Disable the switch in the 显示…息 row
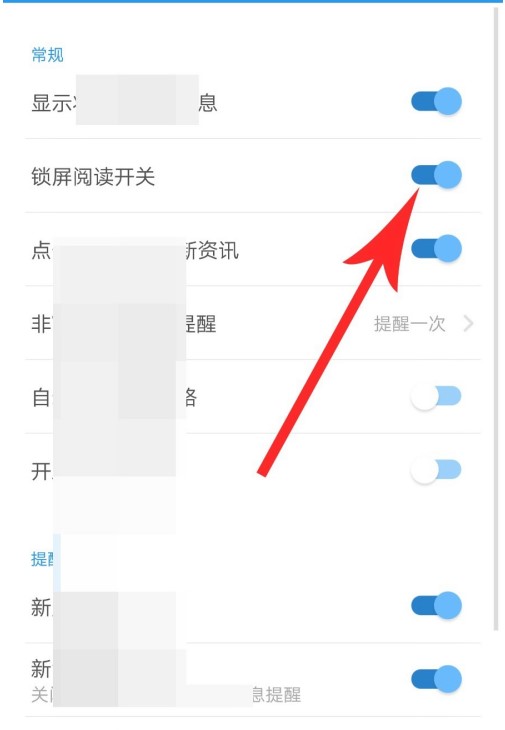The height and width of the screenshot is (730, 505). coord(436,101)
